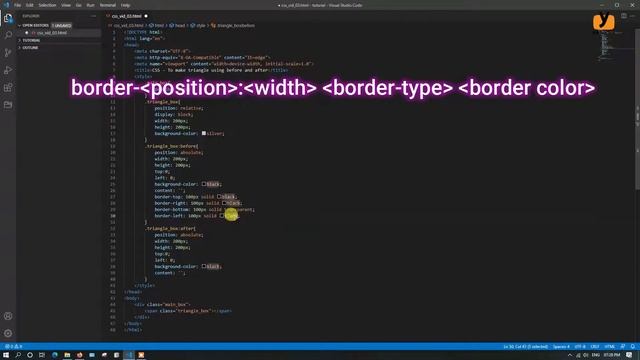
Task: Open the Go menu
Action: (x=78, y=5)
